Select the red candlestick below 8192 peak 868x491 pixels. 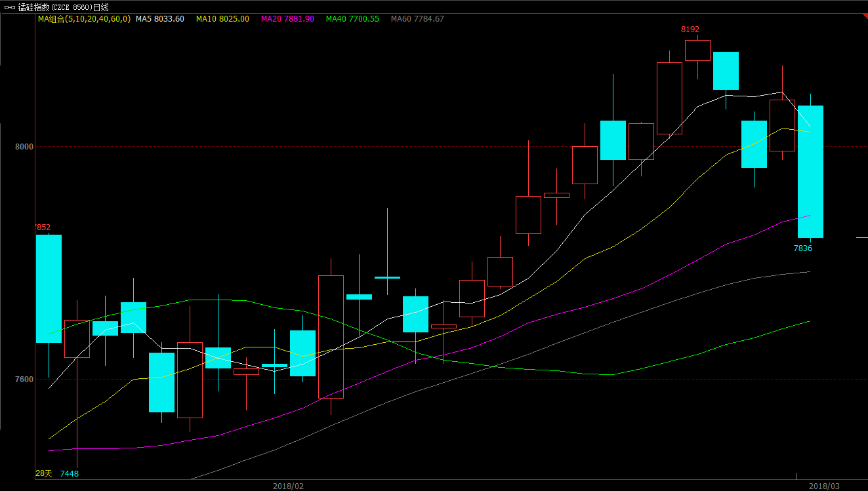(x=697, y=50)
